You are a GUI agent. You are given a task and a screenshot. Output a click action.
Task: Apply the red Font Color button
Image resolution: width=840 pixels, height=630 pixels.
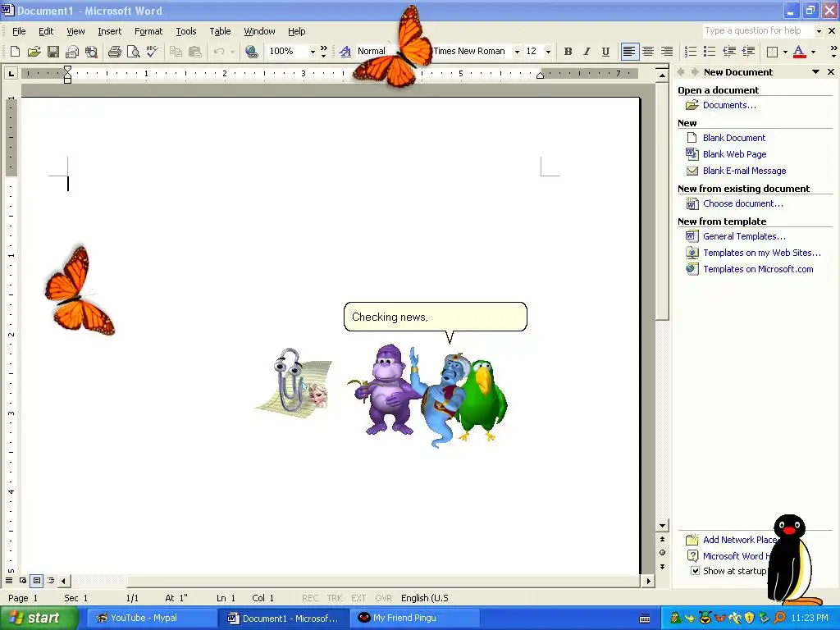(799, 52)
